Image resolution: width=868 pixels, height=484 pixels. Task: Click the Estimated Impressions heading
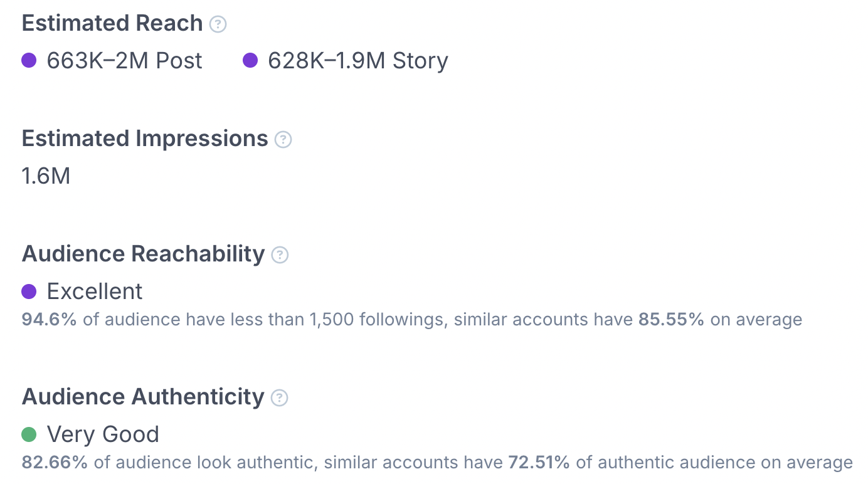point(145,139)
